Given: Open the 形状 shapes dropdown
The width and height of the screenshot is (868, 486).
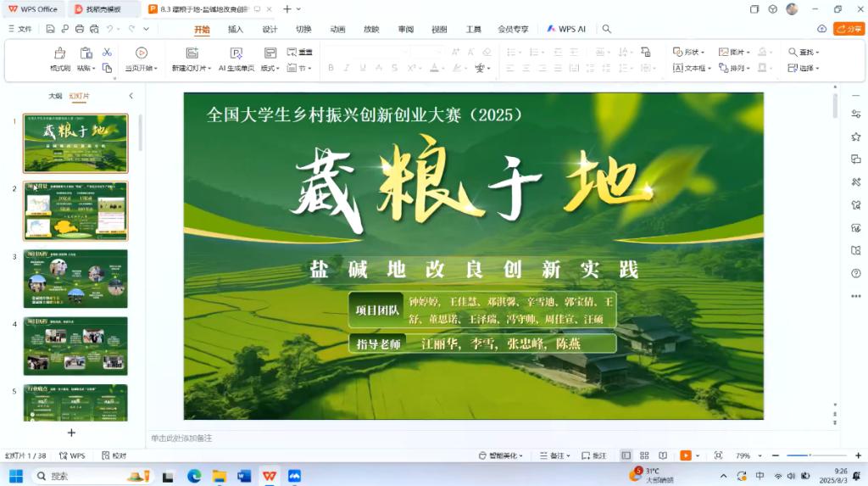Looking at the screenshot, I should click(688, 52).
